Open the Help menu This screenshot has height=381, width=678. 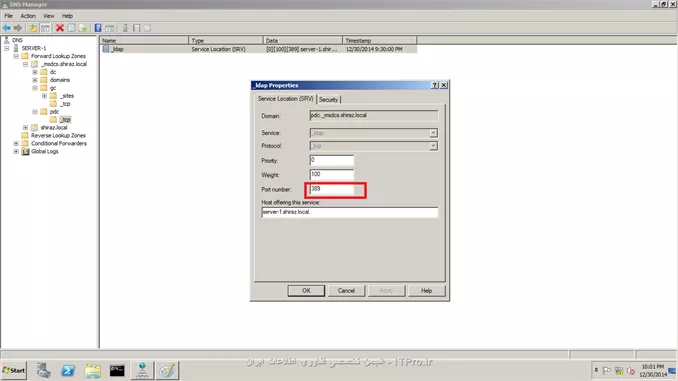click(x=67, y=16)
